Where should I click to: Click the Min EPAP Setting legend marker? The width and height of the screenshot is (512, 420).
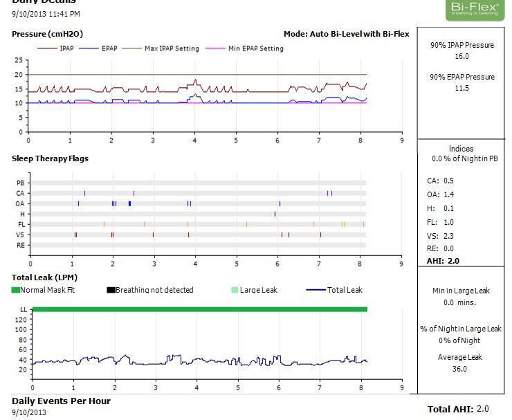click(x=216, y=48)
